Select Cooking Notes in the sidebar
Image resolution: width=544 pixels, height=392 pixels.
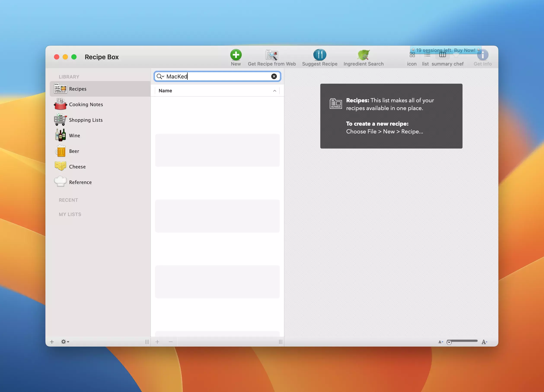click(86, 104)
